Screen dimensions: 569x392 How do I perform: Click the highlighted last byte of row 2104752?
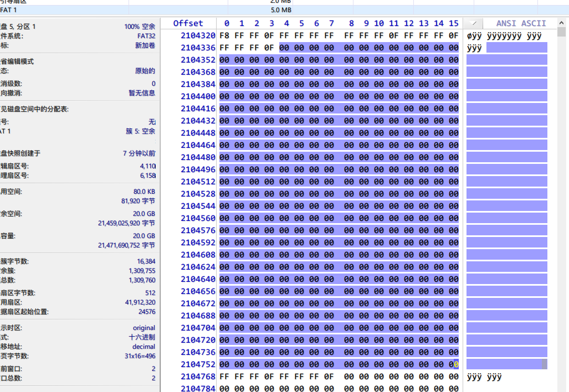tap(454, 364)
